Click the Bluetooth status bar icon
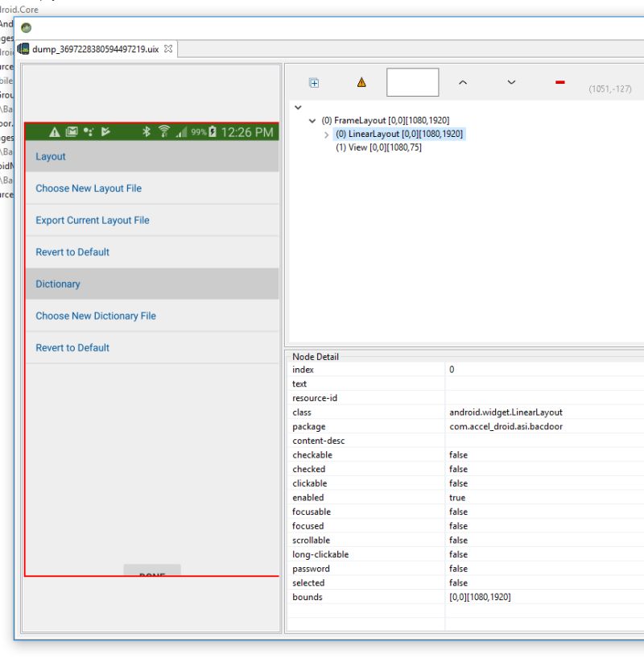 (x=147, y=132)
